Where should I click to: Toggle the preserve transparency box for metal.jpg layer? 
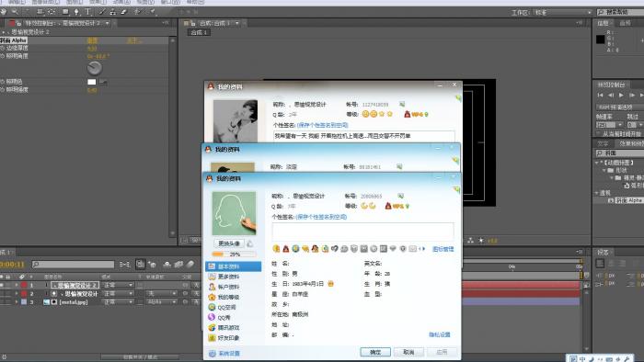pyautogui.click(x=141, y=302)
